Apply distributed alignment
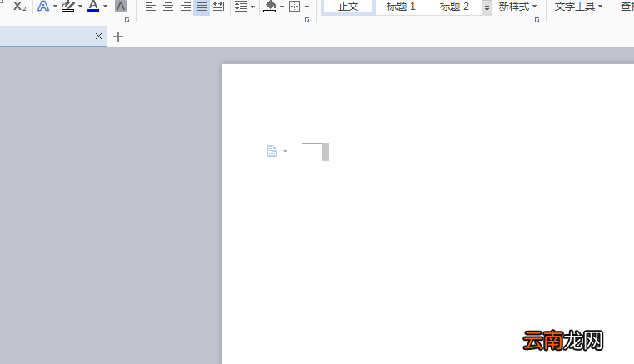This screenshot has width=634, height=364. tap(218, 7)
